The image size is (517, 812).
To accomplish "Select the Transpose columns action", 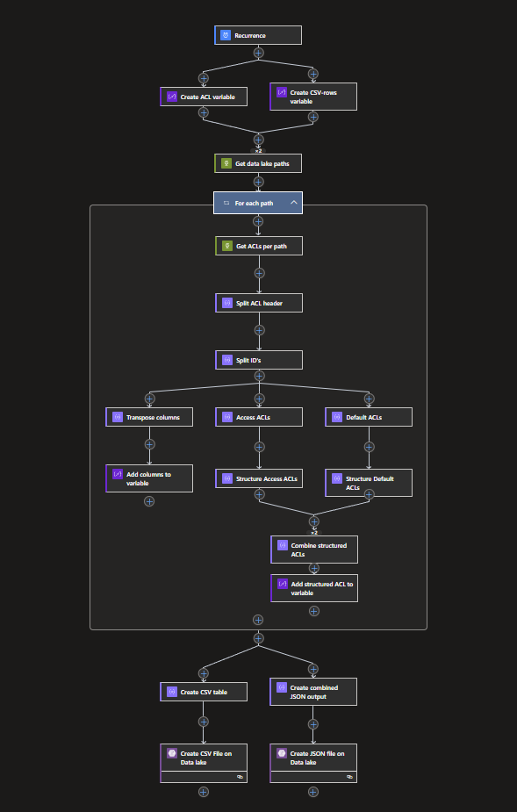I will tap(149, 417).
